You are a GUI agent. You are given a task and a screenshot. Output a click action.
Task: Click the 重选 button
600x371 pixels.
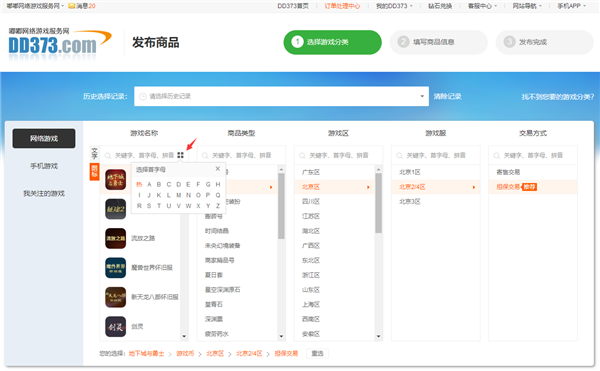tap(317, 353)
